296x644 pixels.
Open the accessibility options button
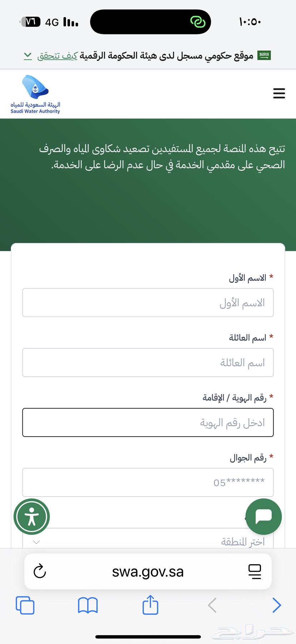31,517
